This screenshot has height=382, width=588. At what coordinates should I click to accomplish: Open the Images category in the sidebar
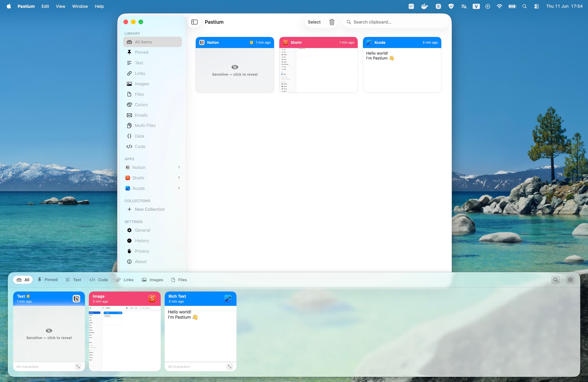(x=152, y=84)
